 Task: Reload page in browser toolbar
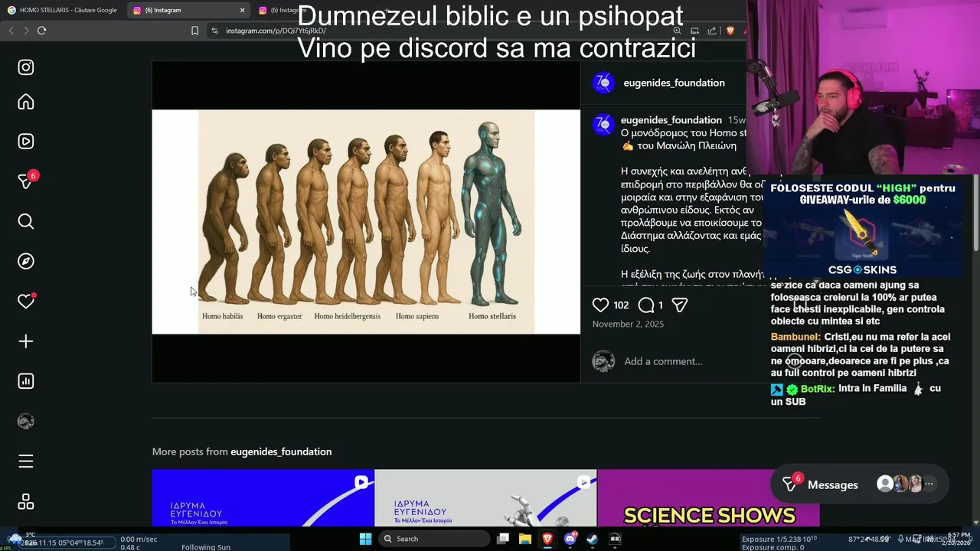coord(41,31)
